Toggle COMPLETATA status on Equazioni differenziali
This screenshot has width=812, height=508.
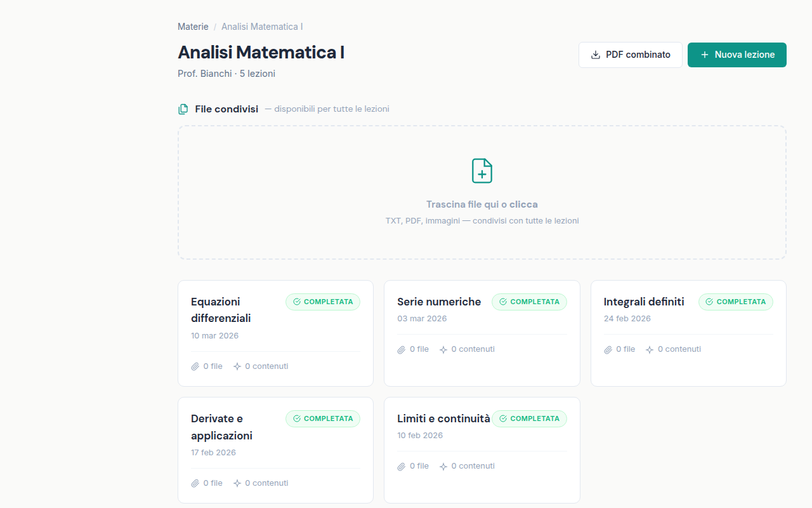pyautogui.click(x=323, y=302)
